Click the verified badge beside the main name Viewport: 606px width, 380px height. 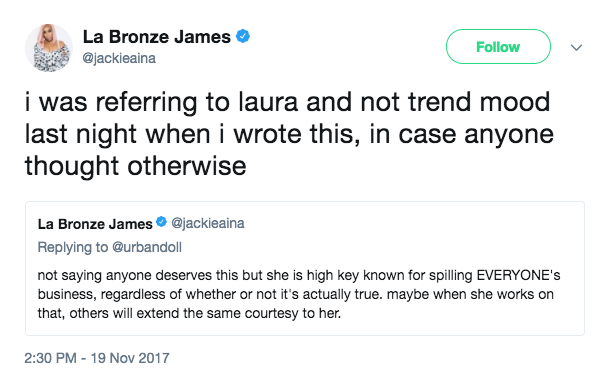243,36
